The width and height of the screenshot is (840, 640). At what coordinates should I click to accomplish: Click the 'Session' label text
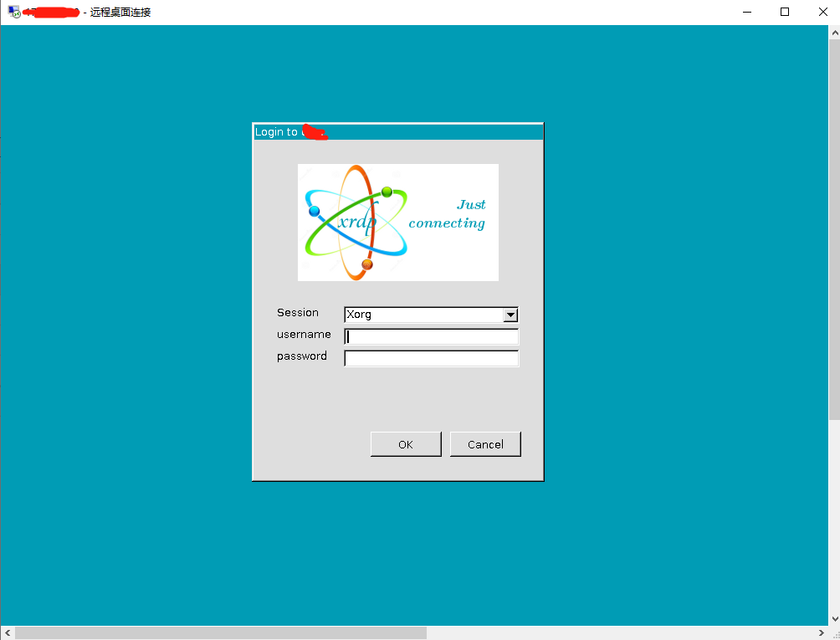pos(298,313)
